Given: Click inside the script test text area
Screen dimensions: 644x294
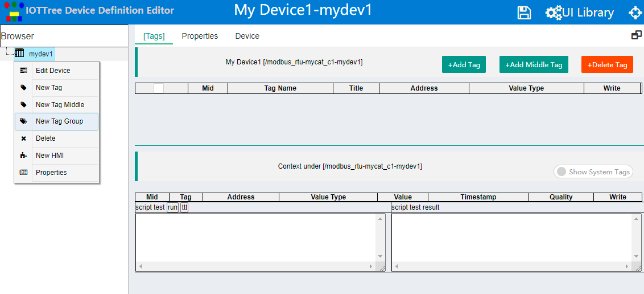Looking at the screenshot, I should [x=257, y=237].
